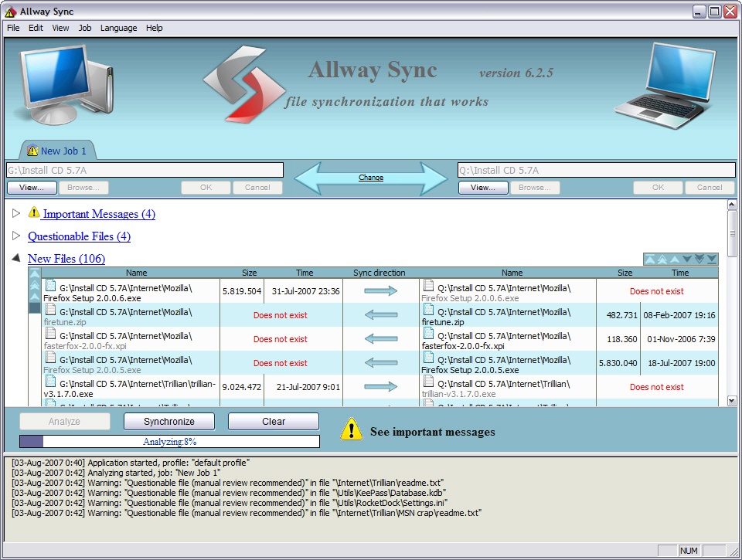Click sync direction arrow for fasterfox-2.0.0-fx.xpi row

(380, 339)
